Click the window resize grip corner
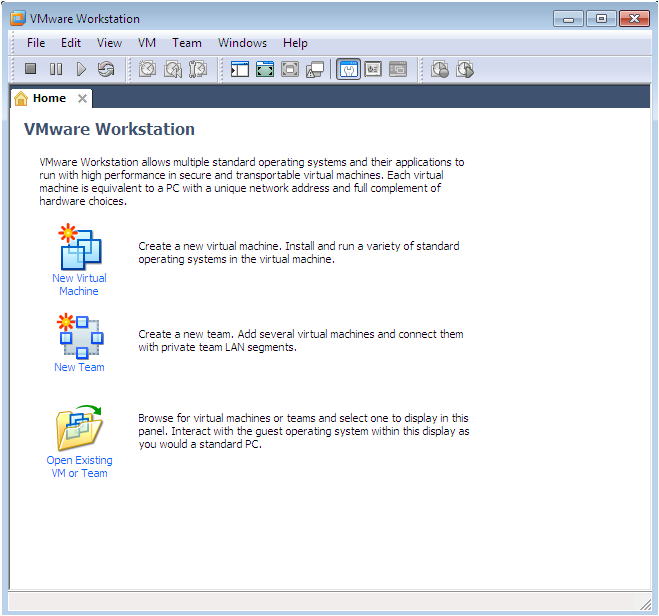Screen dimensions: 659x616 [x=645, y=605]
